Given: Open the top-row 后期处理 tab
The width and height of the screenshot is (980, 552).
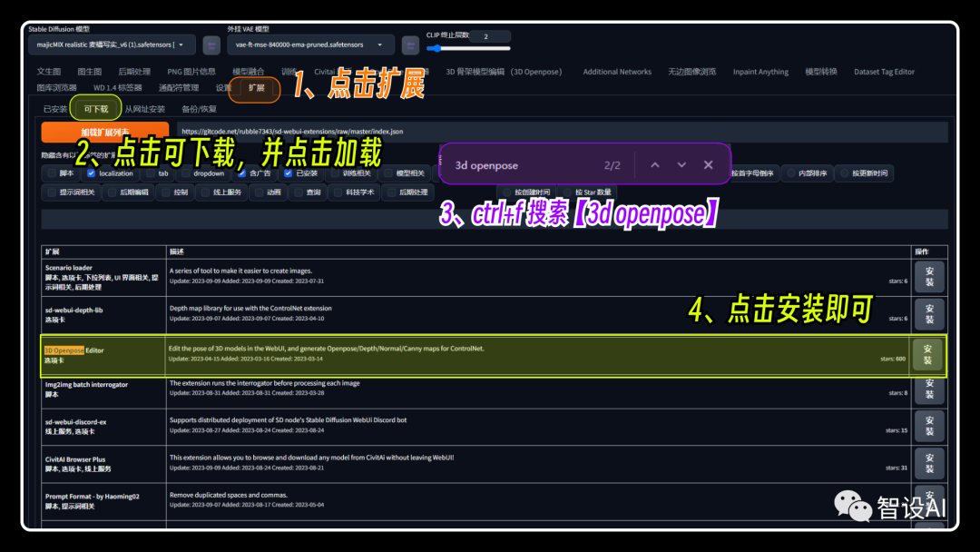Looking at the screenshot, I should [134, 72].
